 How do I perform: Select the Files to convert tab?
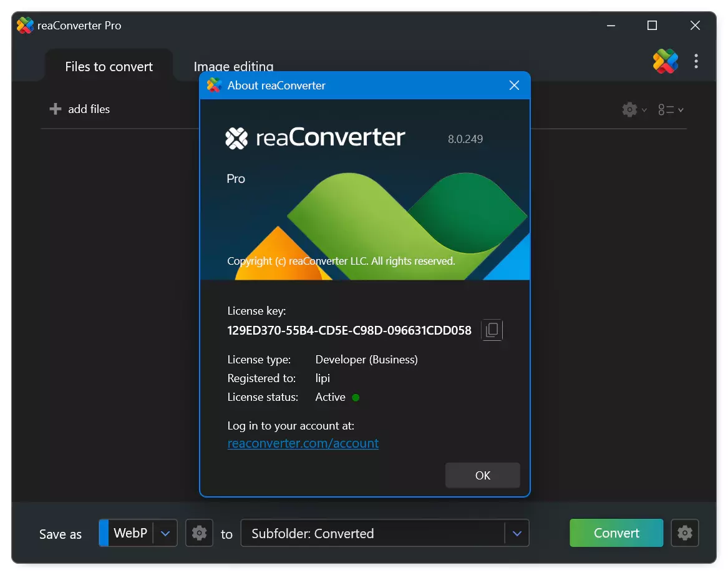click(x=109, y=66)
